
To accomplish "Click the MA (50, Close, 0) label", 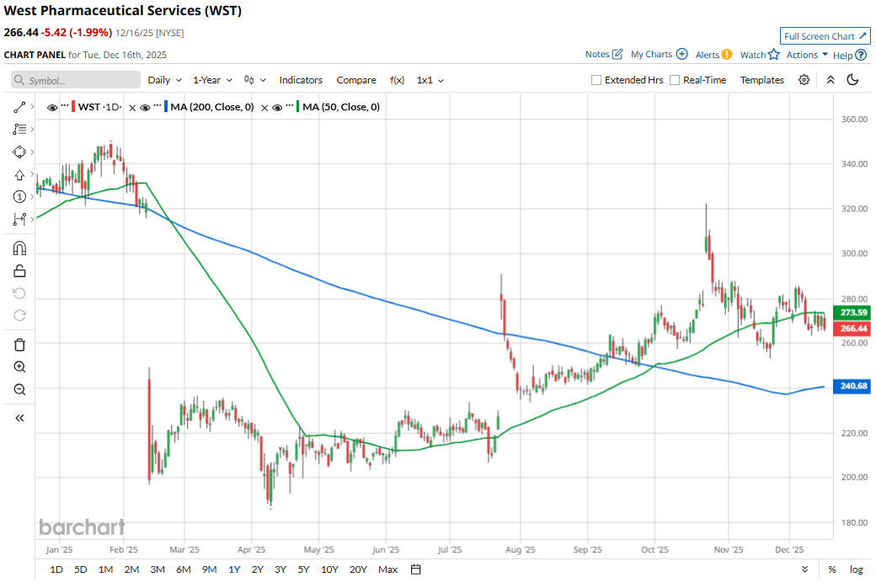I will pos(341,107).
